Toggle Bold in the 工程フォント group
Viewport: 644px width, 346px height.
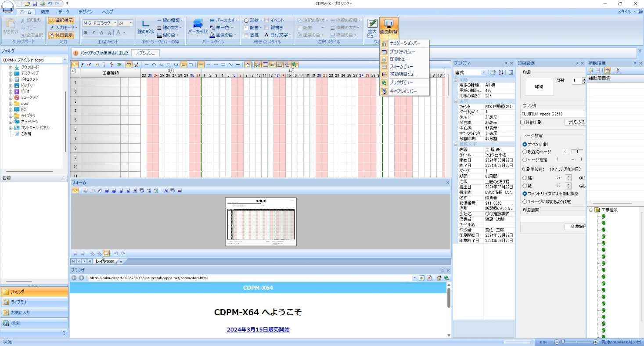[x=86, y=33]
